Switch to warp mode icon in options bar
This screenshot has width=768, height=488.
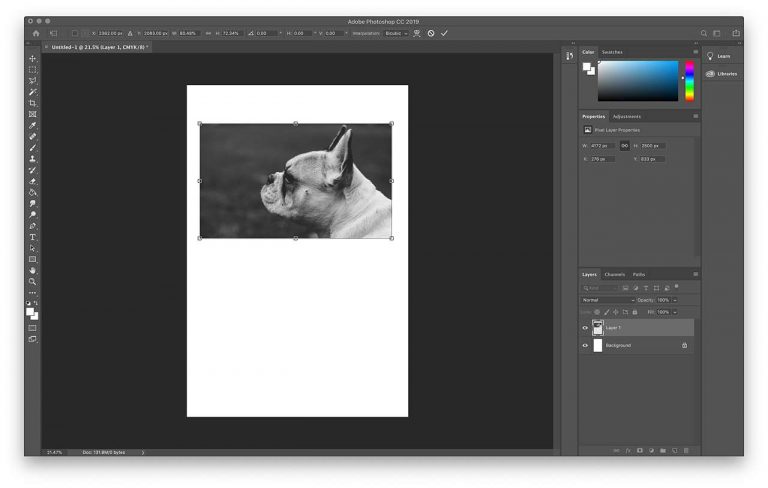coord(417,33)
